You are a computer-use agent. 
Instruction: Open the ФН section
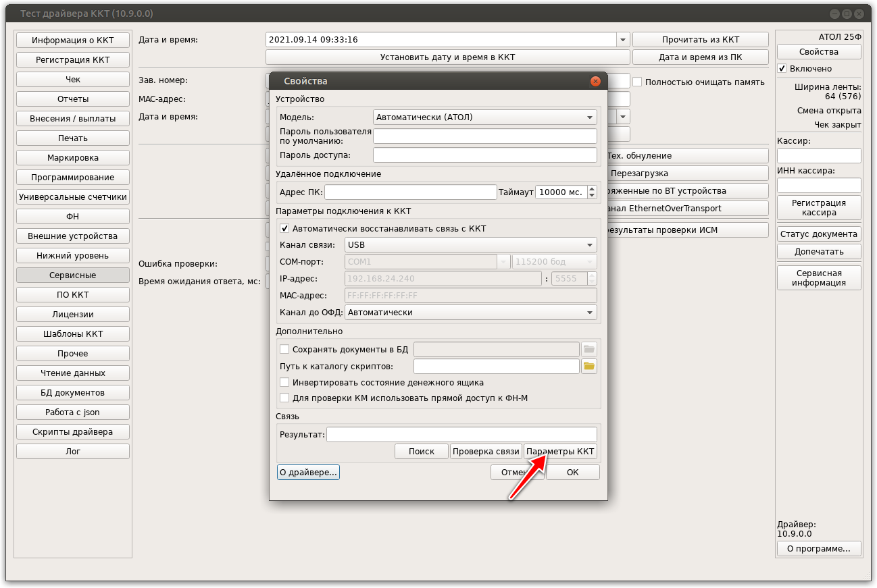[73, 216]
